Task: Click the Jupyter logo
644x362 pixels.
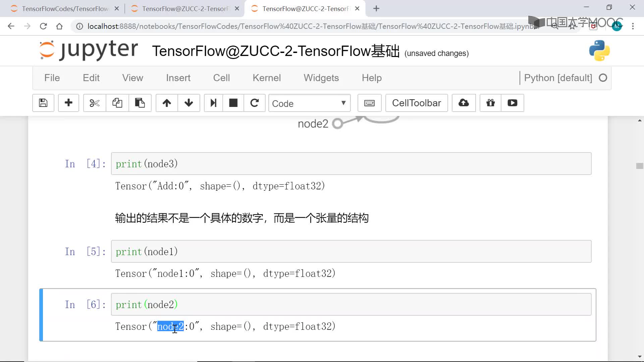Action: tap(89, 50)
